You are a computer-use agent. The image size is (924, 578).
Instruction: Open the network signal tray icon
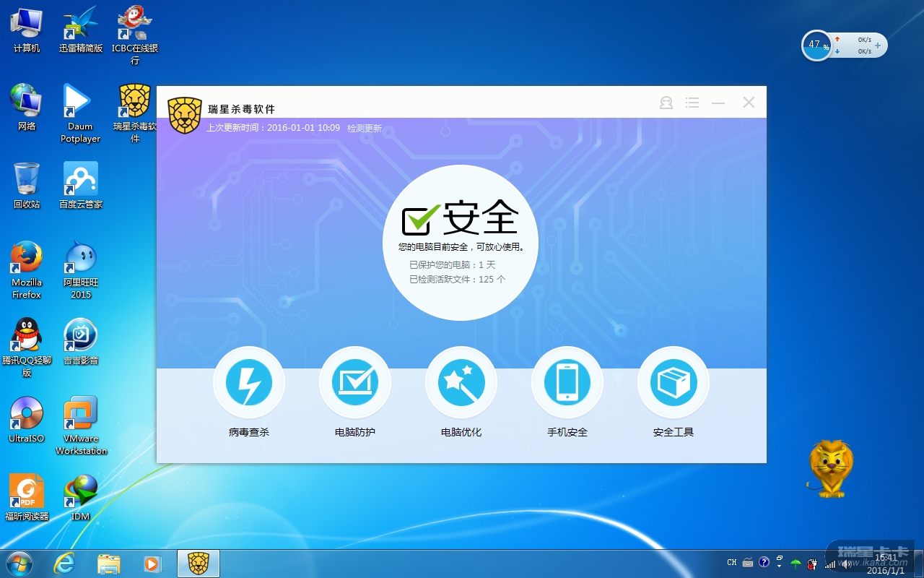[x=830, y=564]
